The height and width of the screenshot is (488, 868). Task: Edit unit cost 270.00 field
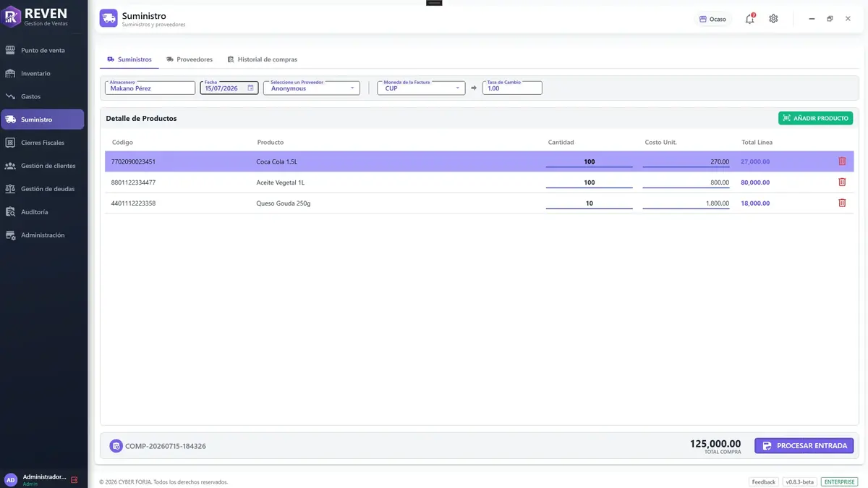686,161
